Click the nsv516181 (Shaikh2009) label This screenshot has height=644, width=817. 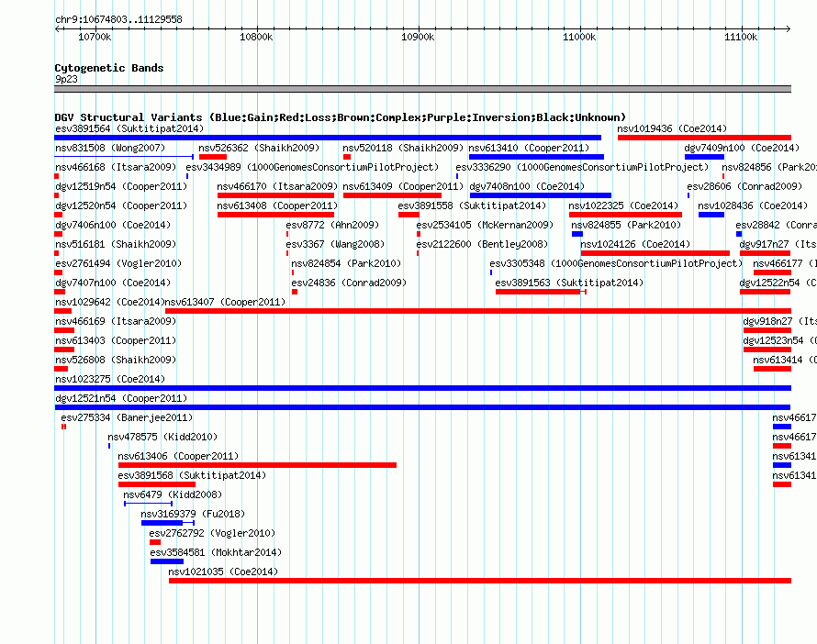(116, 244)
